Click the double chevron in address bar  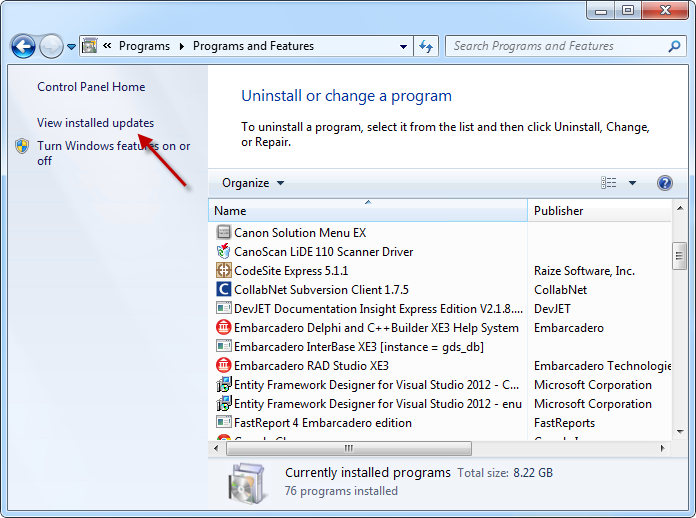[x=107, y=45]
